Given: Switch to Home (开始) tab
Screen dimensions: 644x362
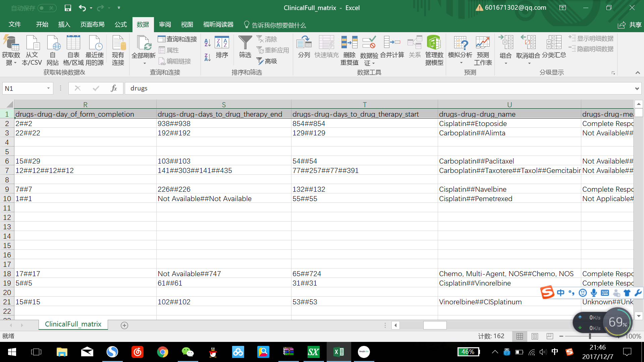Looking at the screenshot, I should 42,24.
